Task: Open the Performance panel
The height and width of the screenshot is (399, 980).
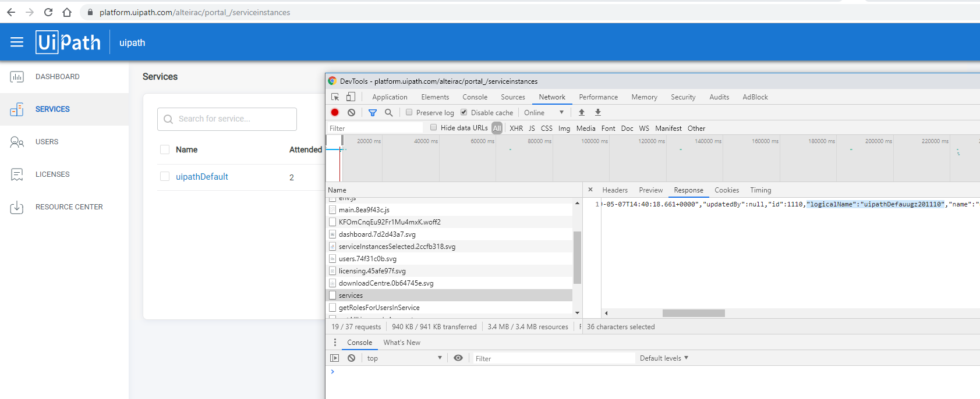Action: [598, 97]
